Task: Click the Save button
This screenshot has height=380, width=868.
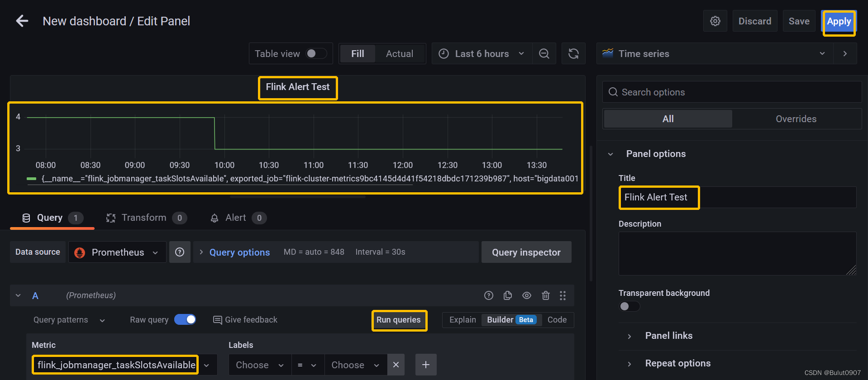Action: [x=799, y=21]
